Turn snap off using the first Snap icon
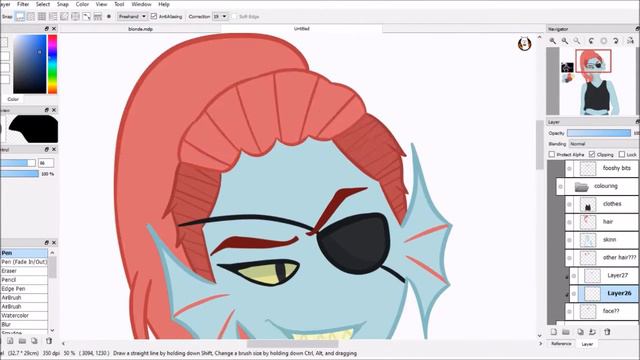The image size is (640, 360). click(x=20, y=17)
